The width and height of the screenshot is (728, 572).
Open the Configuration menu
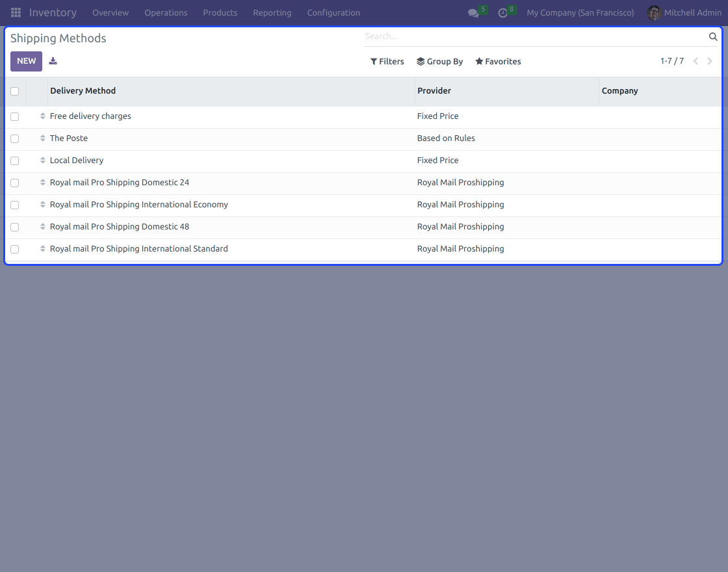[x=333, y=13]
